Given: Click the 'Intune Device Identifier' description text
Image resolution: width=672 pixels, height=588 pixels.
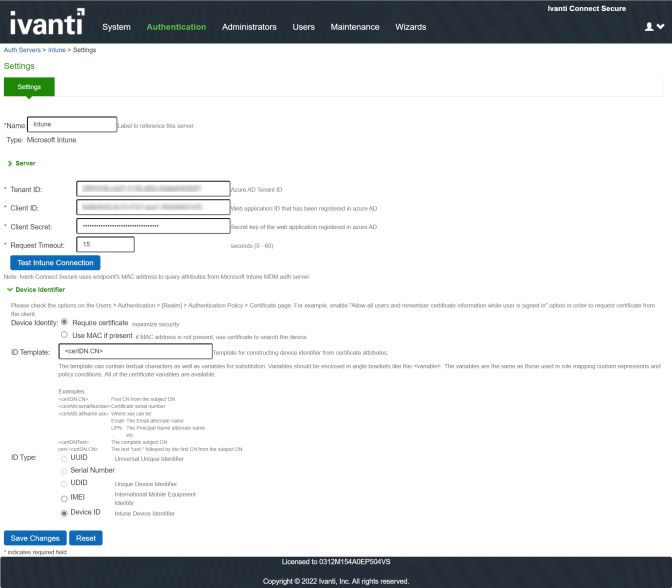Looking at the screenshot, I should [144, 513].
